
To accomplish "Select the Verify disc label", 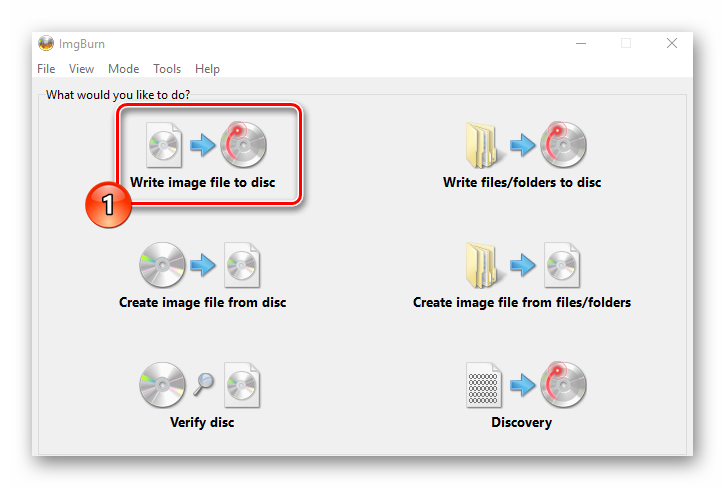I will [202, 423].
